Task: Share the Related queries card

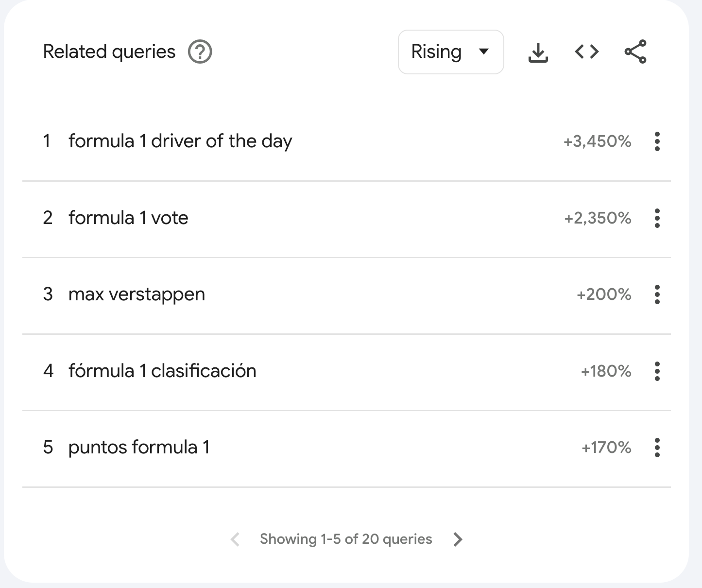Action: [x=635, y=52]
